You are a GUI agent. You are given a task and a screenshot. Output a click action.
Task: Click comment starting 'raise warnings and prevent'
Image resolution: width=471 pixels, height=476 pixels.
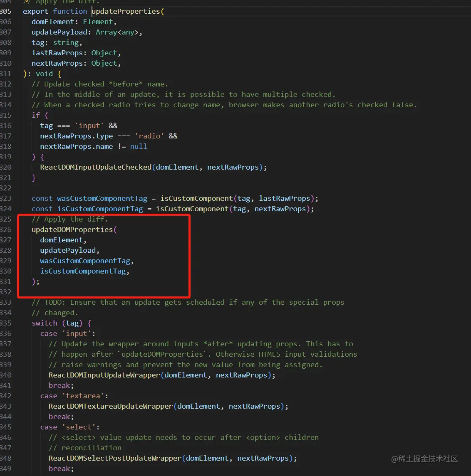(186, 365)
